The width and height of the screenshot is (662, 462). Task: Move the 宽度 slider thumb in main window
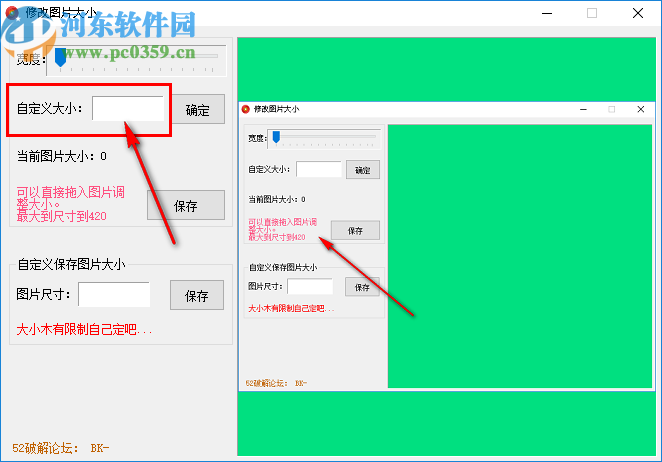click(60, 57)
